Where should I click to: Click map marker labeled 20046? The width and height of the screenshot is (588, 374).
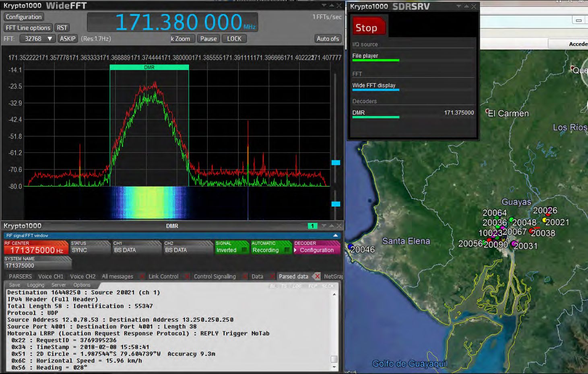(351, 247)
